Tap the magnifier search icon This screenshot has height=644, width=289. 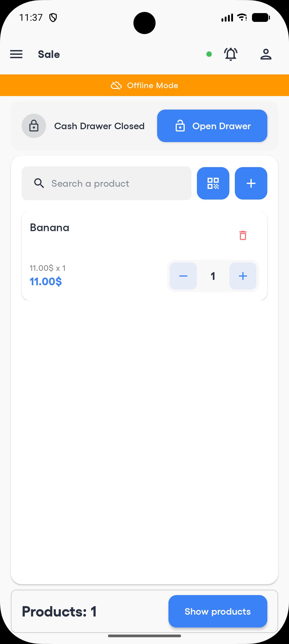(39, 183)
